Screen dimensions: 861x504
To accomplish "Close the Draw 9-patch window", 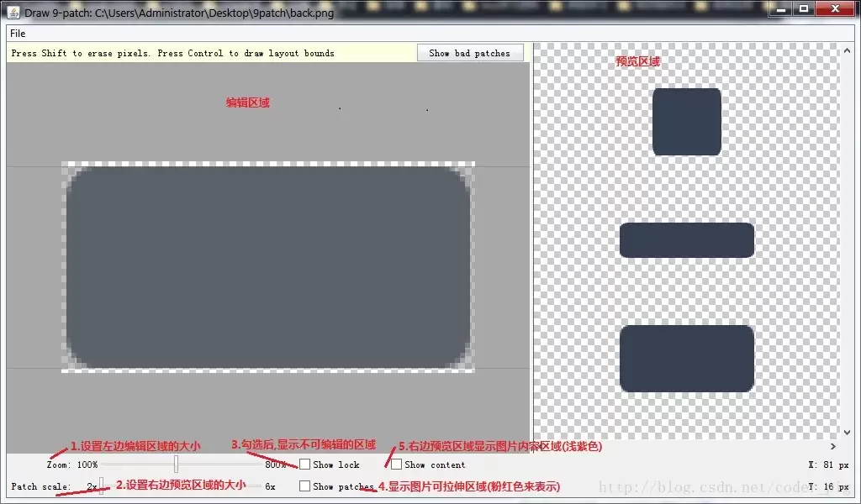I will coord(835,8).
